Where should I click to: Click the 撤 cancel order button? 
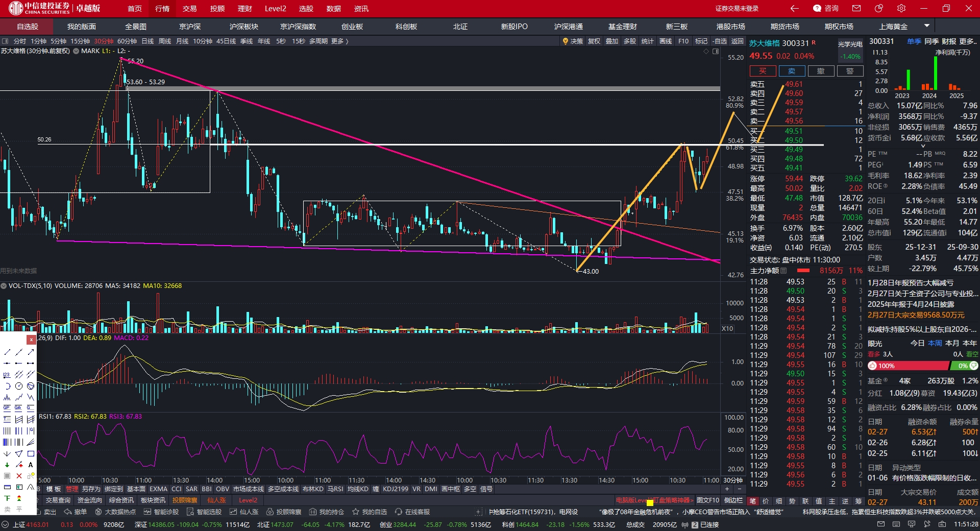click(x=821, y=71)
